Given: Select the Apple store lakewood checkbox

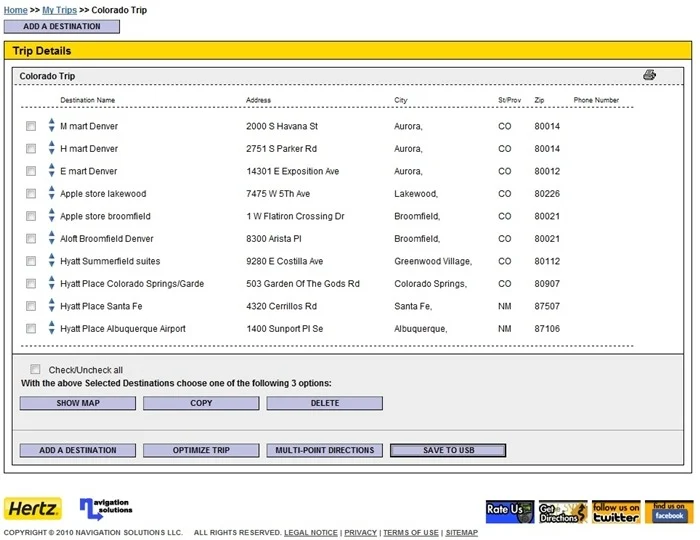Looking at the screenshot, I should click(31, 194).
